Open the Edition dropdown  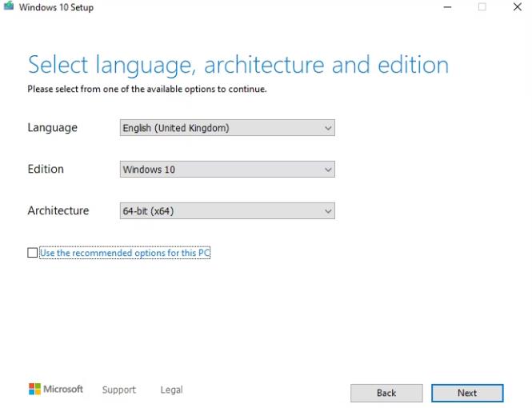pos(227,170)
